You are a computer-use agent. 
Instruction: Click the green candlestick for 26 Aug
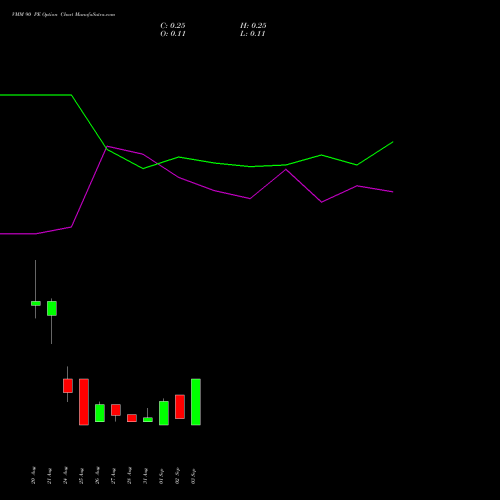tap(100, 413)
